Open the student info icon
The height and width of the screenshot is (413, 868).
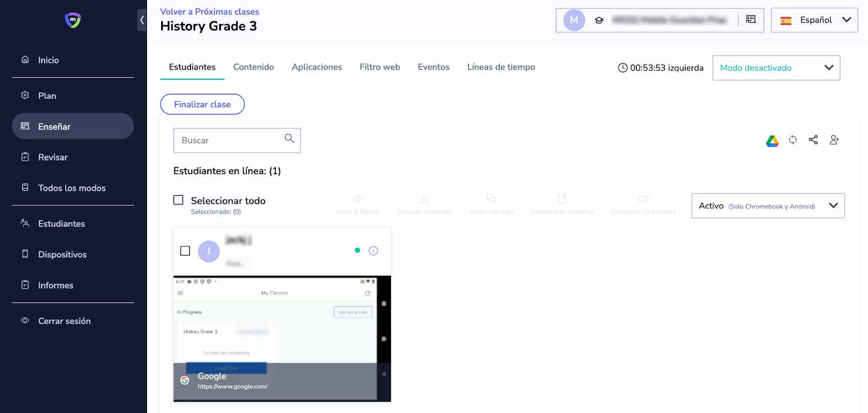tap(373, 251)
